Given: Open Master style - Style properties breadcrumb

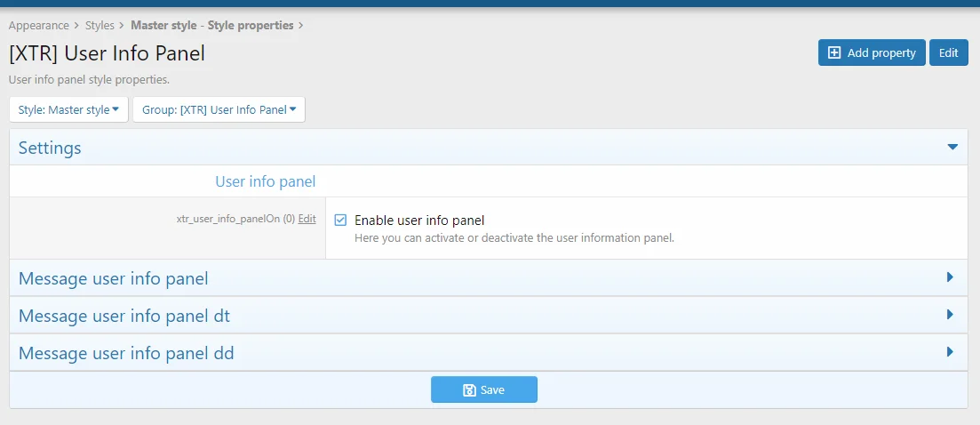Looking at the screenshot, I should (211, 26).
